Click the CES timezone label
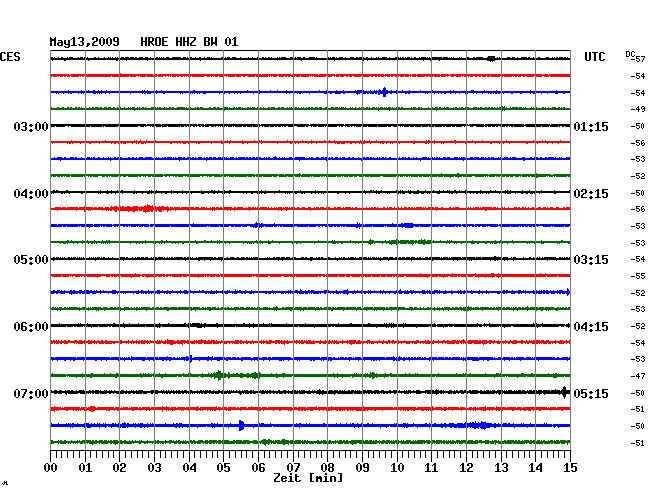The width and height of the screenshot is (650, 494). [x=10, y=57]
